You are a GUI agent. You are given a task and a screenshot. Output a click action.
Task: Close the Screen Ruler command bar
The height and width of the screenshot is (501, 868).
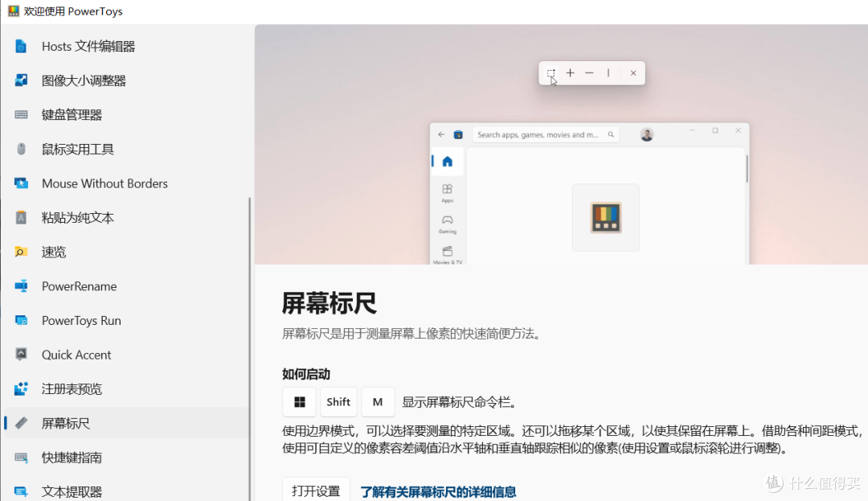click(x=633, y=72)
